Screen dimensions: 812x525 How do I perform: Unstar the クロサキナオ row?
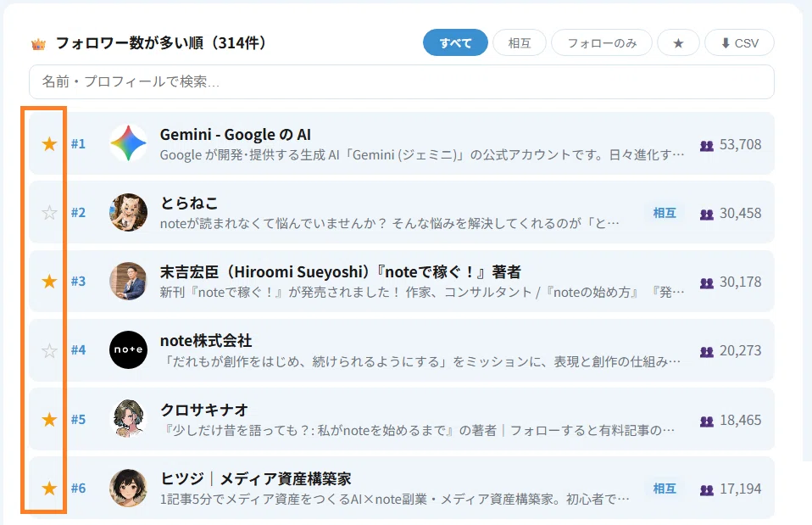[49, 419]
